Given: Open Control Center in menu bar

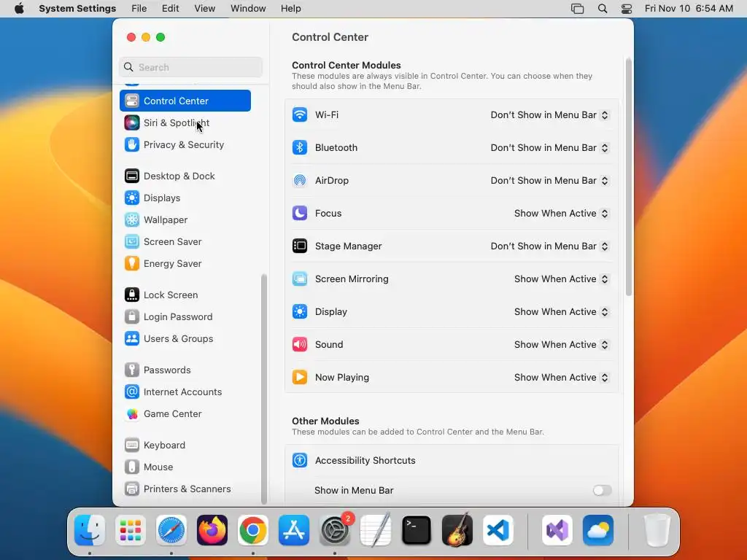Looking at the screenshot, I should click(x=627, y=9).
